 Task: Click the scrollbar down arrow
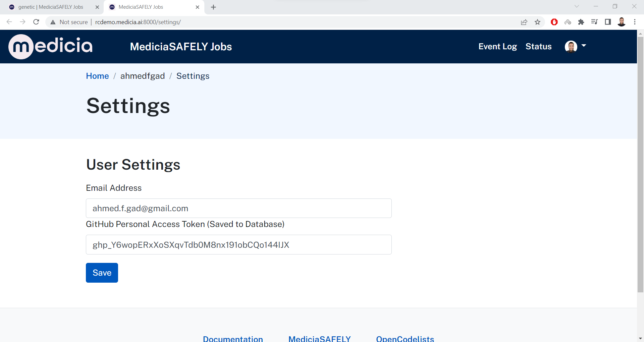point(640,339)
